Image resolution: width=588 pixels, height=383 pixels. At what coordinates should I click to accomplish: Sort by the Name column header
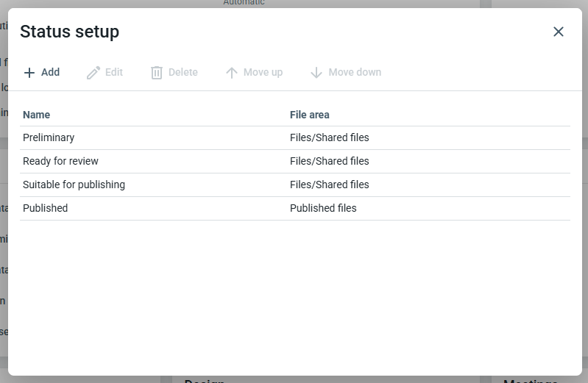[37, 115]
